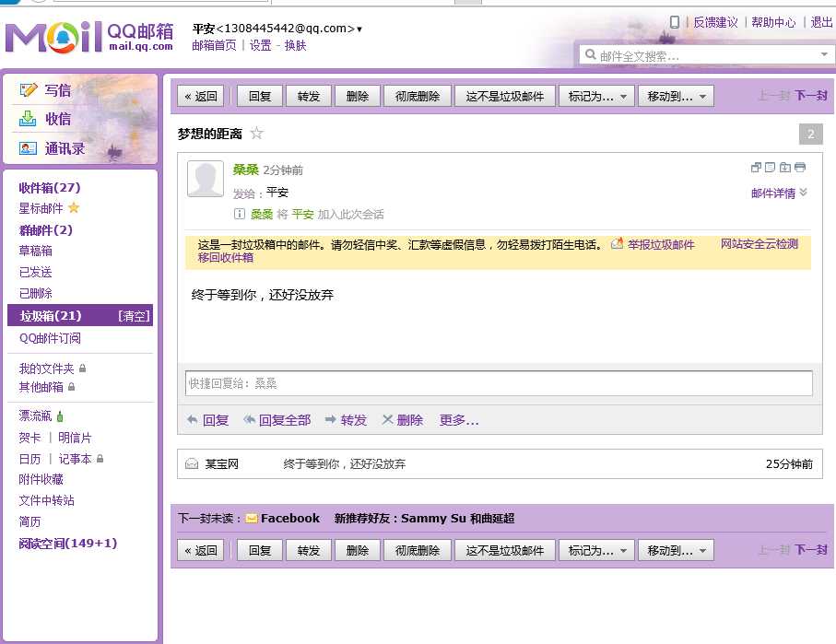The image size is (836, 644).
Task: Open 草稿箱 folder
Action: [x=35, y=251]
